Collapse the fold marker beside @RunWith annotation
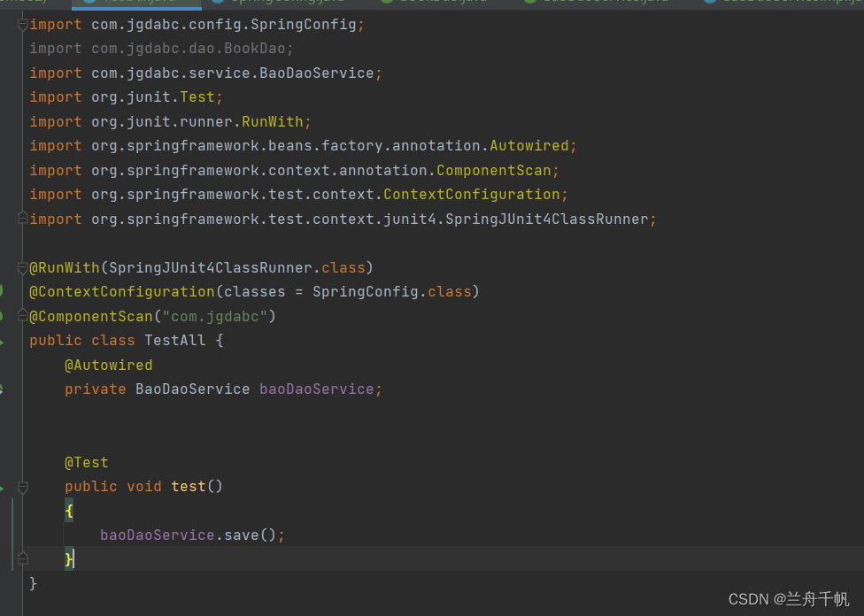864x616 pixels. pos(23,268)
